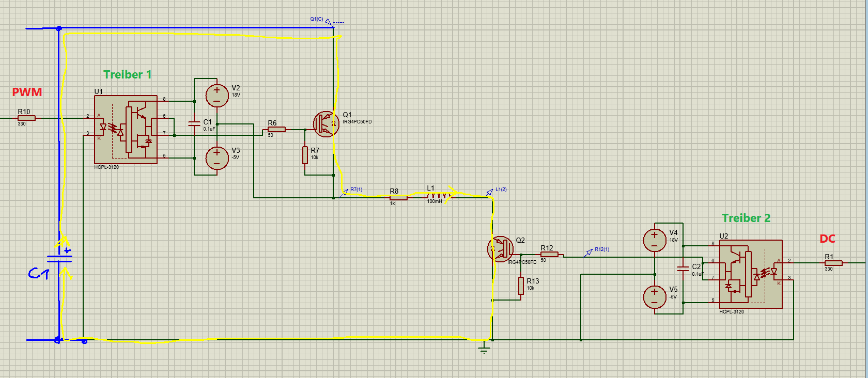Click the U2 HCPL-3120 optocoupler component
The image size is (868, 378).
750,274
